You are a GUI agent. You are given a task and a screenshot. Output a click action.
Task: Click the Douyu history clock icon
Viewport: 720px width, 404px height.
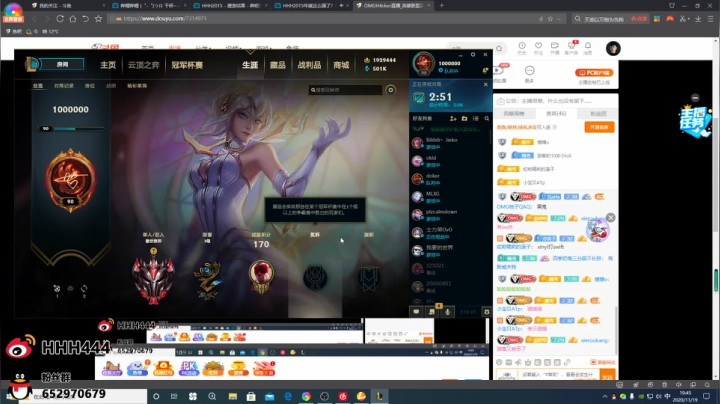tap(522, 46)
